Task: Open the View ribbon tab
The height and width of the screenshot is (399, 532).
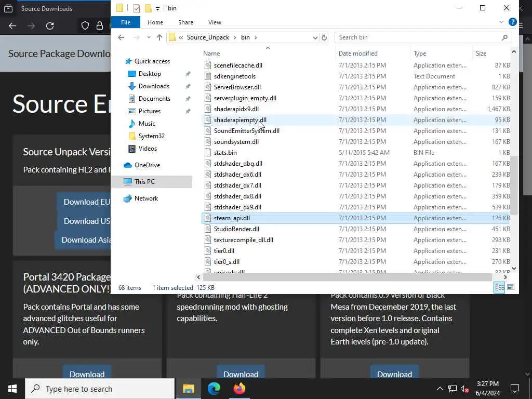Action: [215, 22]
